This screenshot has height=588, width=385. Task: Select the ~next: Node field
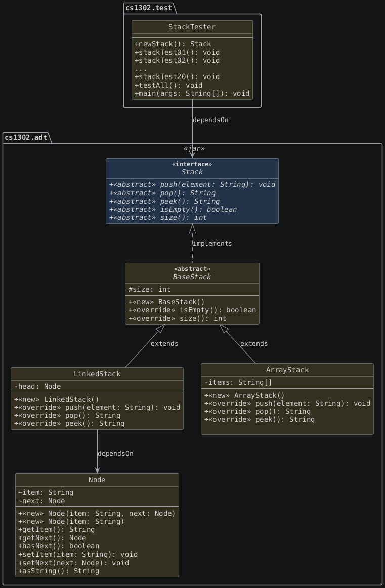click(x=41, y=501)
